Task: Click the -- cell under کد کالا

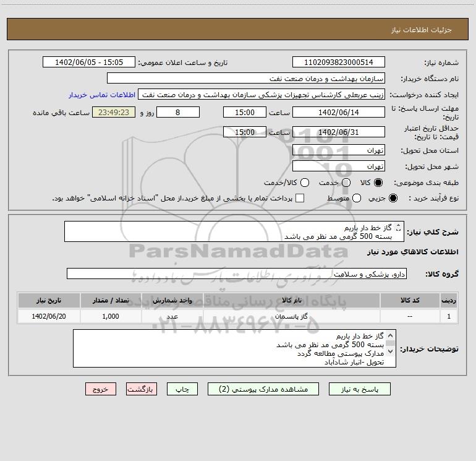Action: click(x=410, y=316)
